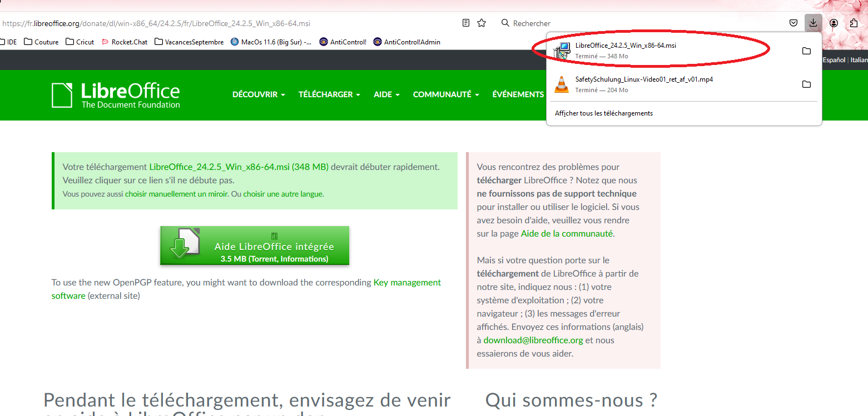Click choisir une autre langue link

pos(283,194)
